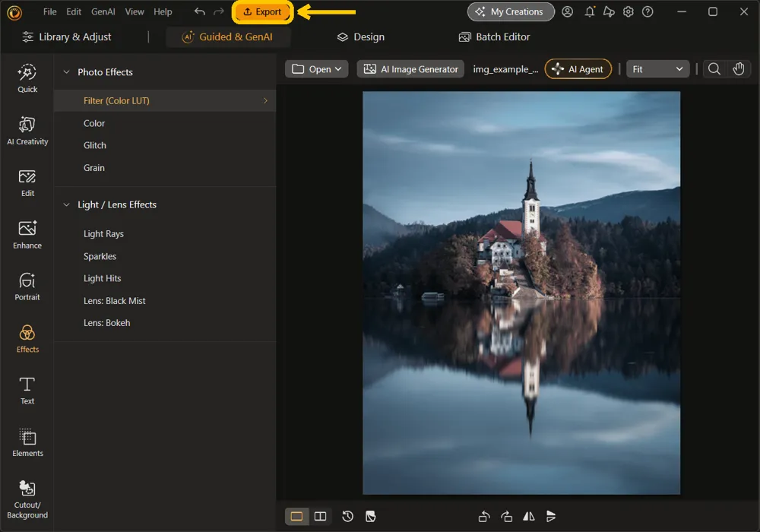This screenshot has height=532, width=760.
Task: Launch the AI Image Generator
Action: click(410, 69)
